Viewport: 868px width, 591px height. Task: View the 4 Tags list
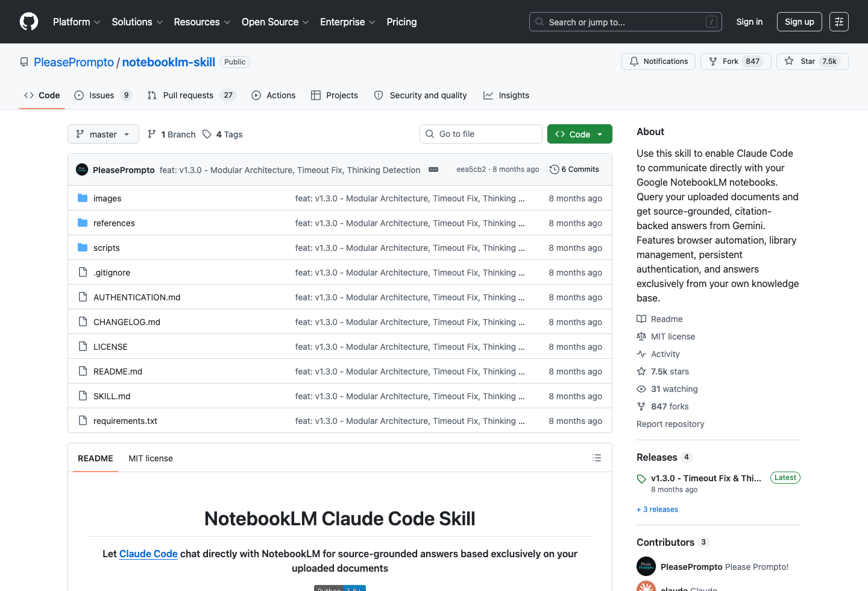(222, 134)
